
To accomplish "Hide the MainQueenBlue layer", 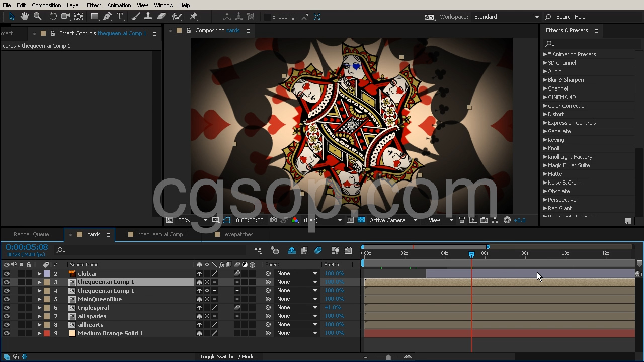I will tap(7, 299).
